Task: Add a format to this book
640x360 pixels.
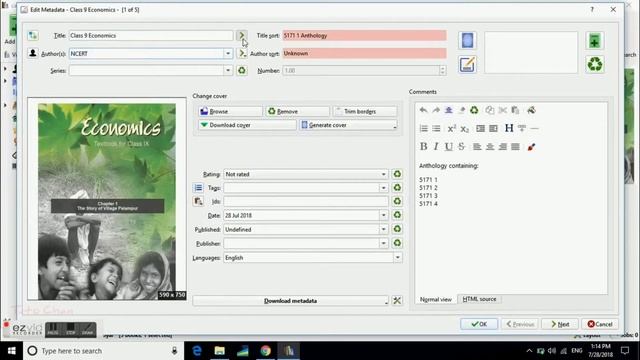Action: click(595, 41)
